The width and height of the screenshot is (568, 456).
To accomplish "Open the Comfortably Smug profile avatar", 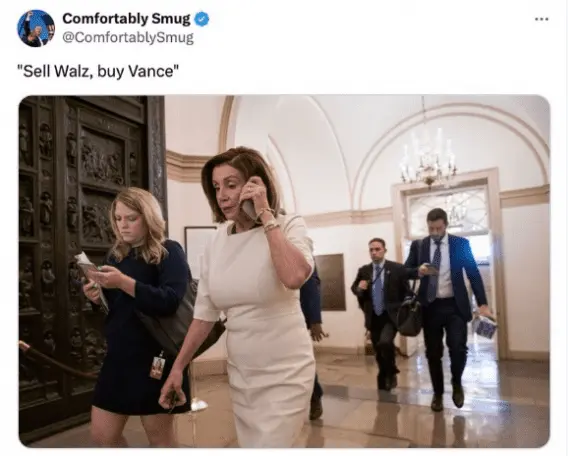I will pos(36,28).
